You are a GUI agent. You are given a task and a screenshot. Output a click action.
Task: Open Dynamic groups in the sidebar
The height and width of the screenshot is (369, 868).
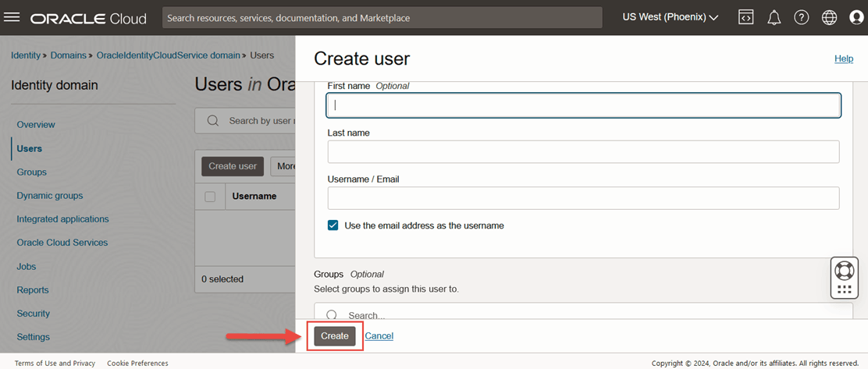point(50,195)
